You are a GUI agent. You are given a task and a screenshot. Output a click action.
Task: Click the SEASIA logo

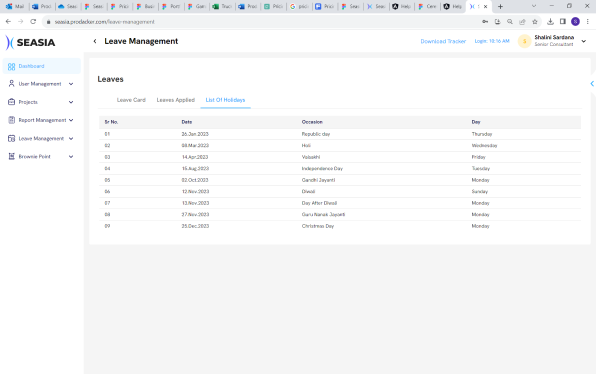click(30, 42)
